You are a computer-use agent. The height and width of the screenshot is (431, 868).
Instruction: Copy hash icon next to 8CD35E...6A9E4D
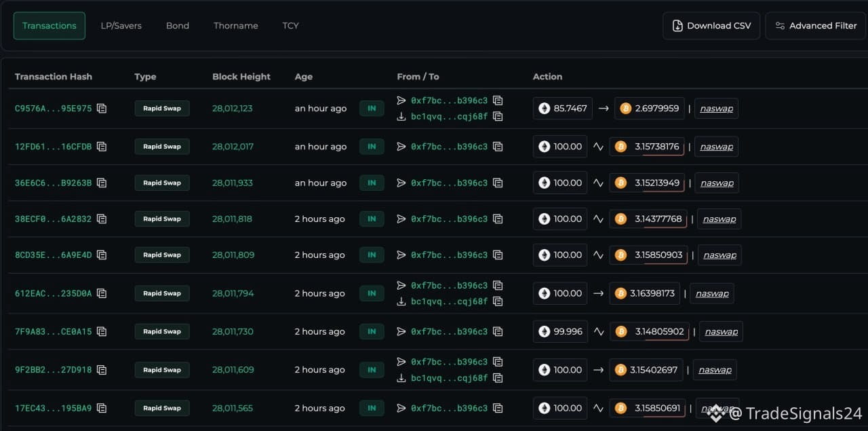(x=102, y=255)
